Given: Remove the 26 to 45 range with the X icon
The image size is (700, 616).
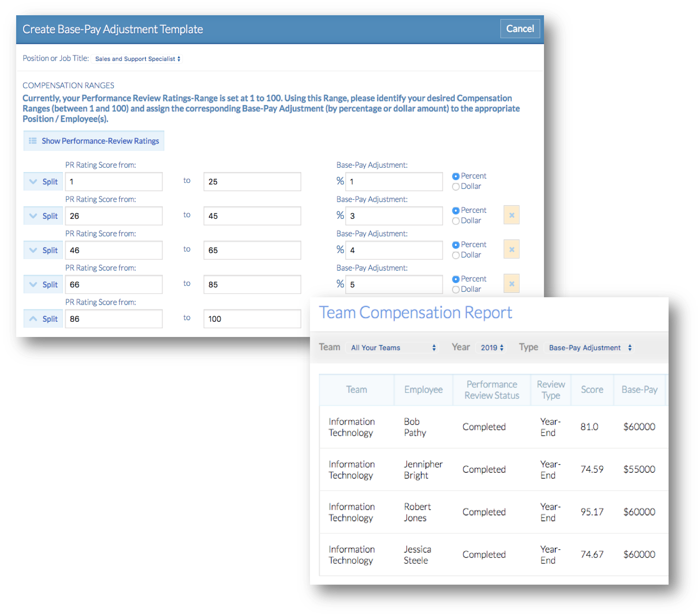Looking at the screenshot, I should pos(511,215).
